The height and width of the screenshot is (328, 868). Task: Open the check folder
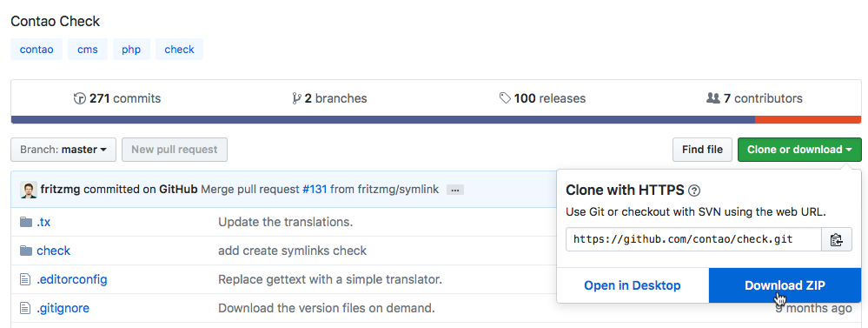tap(54, 251)
